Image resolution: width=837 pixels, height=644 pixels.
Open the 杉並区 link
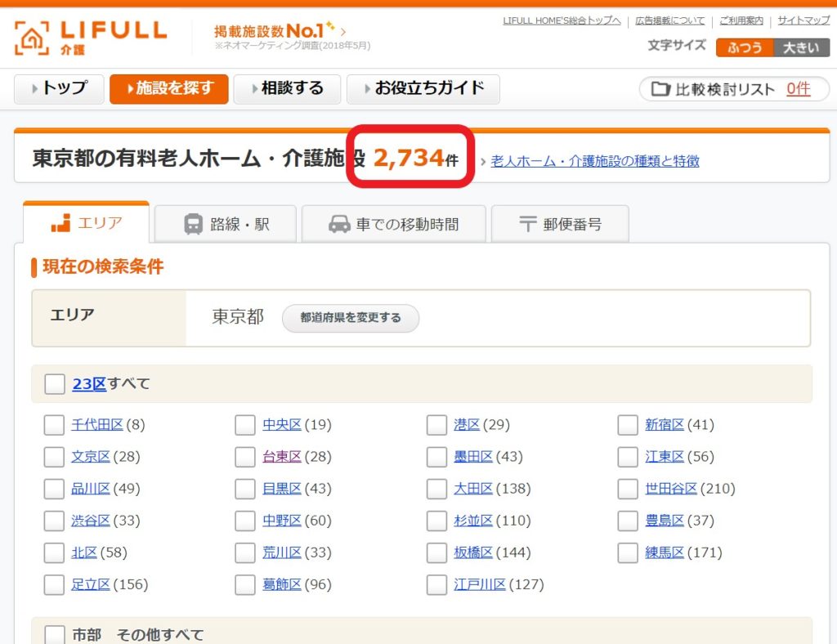(473, 521)
